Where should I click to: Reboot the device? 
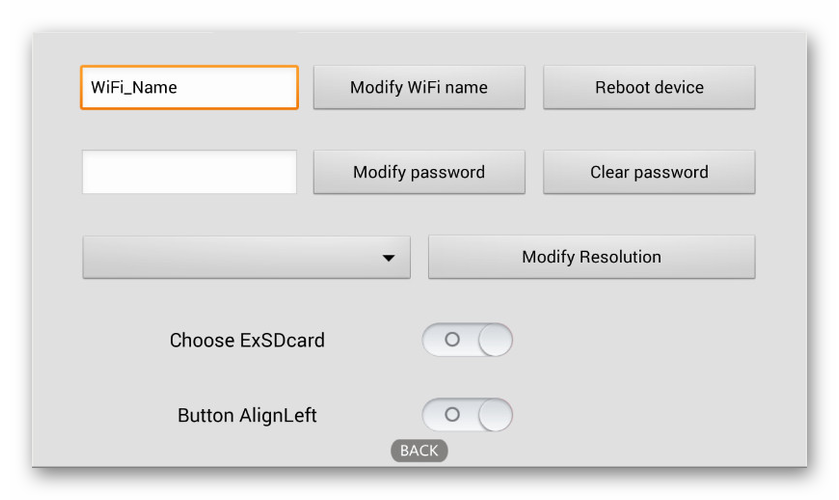(x=649, y=87)
